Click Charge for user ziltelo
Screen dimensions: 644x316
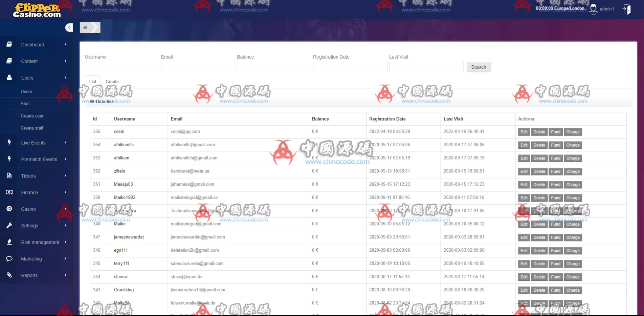tap(573, 171)
